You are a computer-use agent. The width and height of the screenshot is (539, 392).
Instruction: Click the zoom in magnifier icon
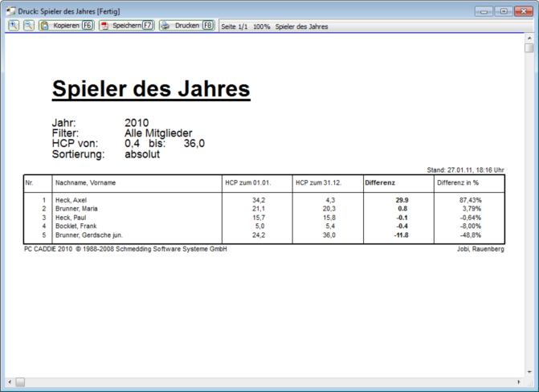point(14,26)
